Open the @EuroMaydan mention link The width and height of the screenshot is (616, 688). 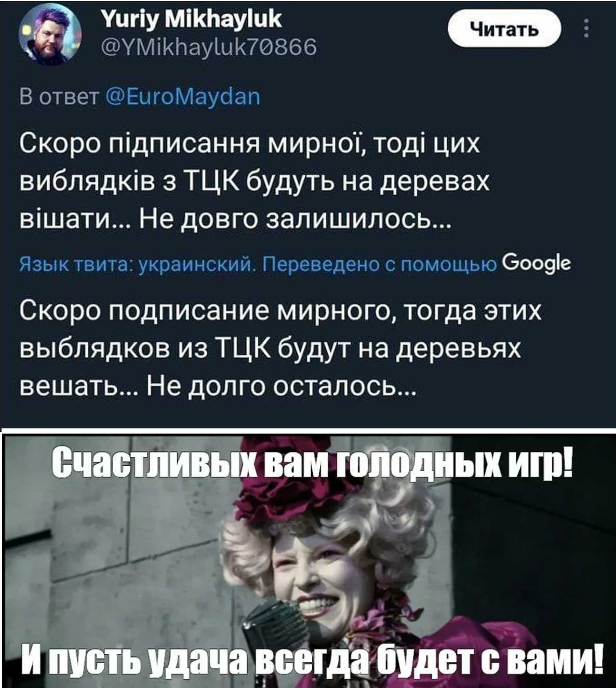click(x=182, y=97)
